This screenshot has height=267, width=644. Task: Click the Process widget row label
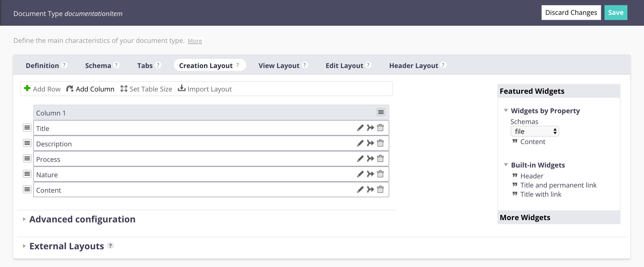48,159
